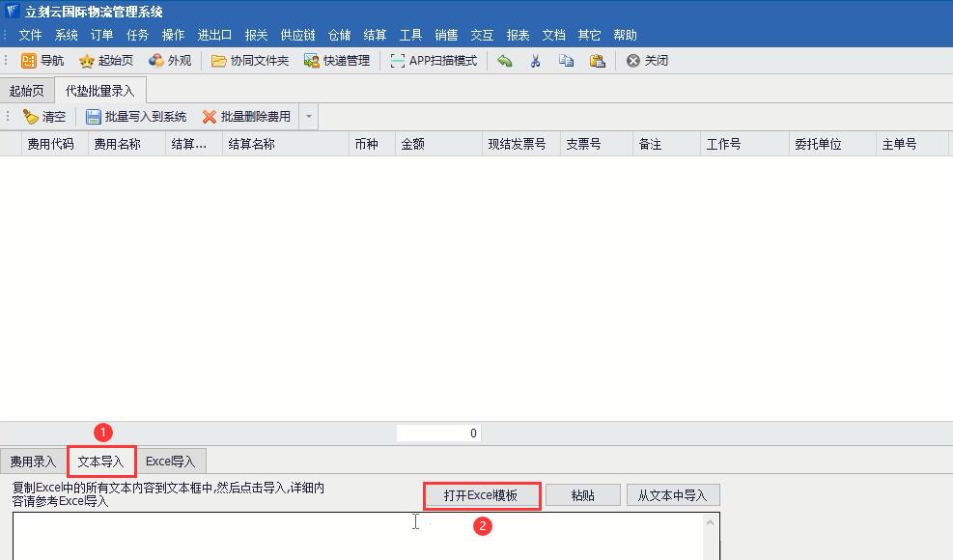
Task: Open the 报关 menu
Action: point(257,36)
